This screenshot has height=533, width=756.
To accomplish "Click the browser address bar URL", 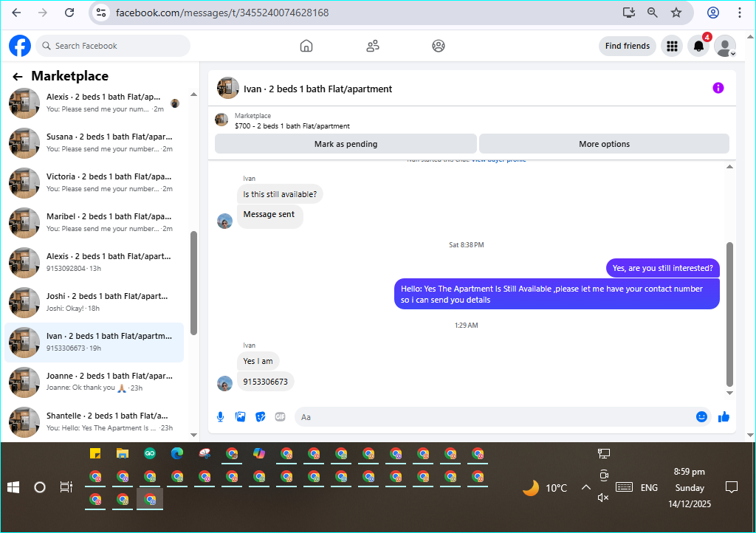I will [221, 13].
